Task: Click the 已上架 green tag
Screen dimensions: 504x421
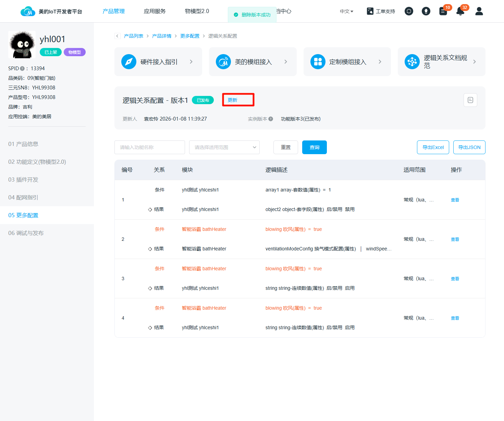Action: (51, 52)
